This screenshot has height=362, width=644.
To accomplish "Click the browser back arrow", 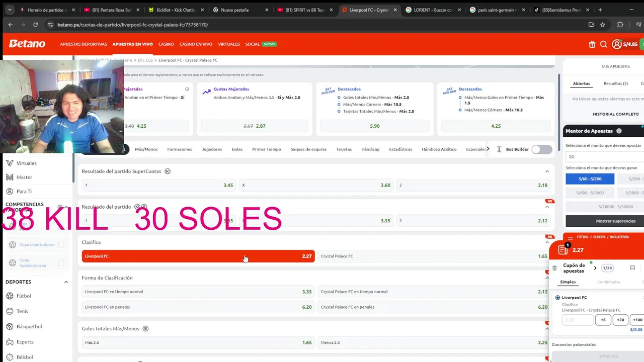I will (x=11, y=25).
